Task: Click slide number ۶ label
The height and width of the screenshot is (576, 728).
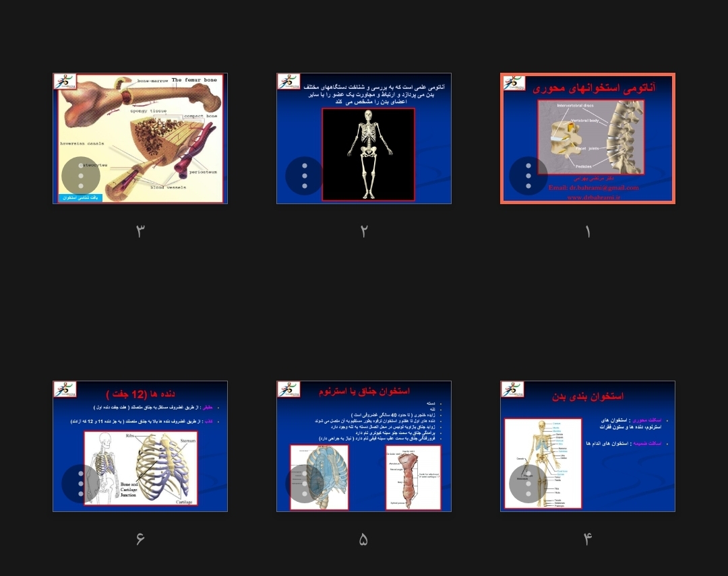Action: (140, 539)
